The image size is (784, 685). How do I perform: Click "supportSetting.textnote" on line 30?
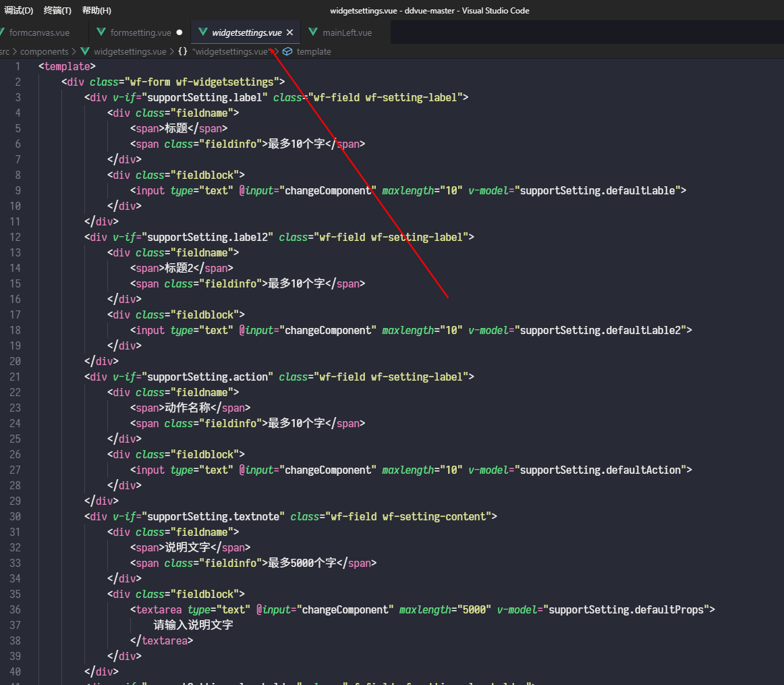(x=213, y=516)
